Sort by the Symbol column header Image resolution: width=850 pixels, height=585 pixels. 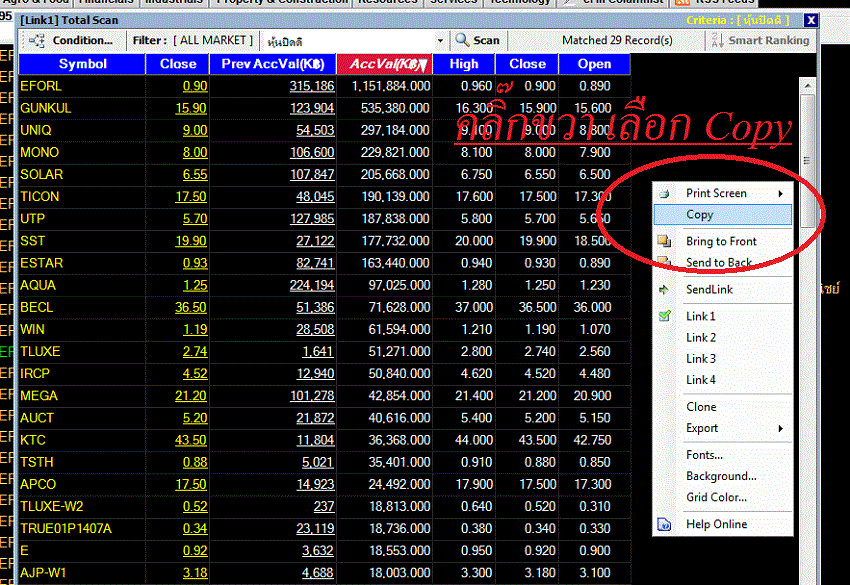click(x=82, y=64)
